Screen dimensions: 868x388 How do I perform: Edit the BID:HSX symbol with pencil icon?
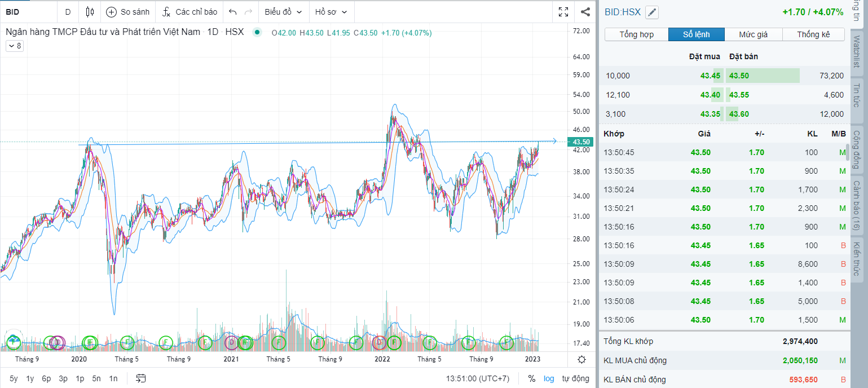click(x=651, y=12)
